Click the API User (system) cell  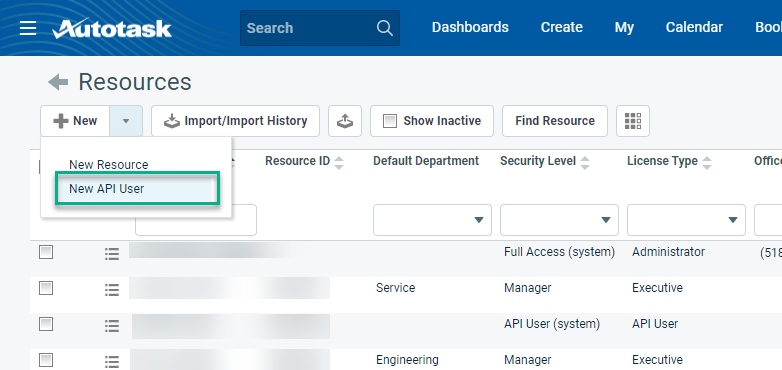[x=552, y=324]
